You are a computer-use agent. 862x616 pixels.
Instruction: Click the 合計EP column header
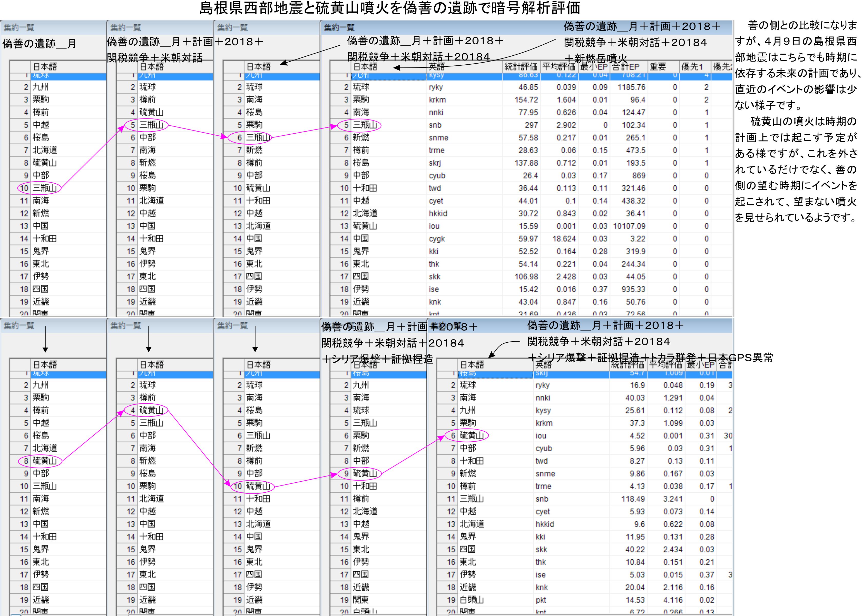click(626, 67)
